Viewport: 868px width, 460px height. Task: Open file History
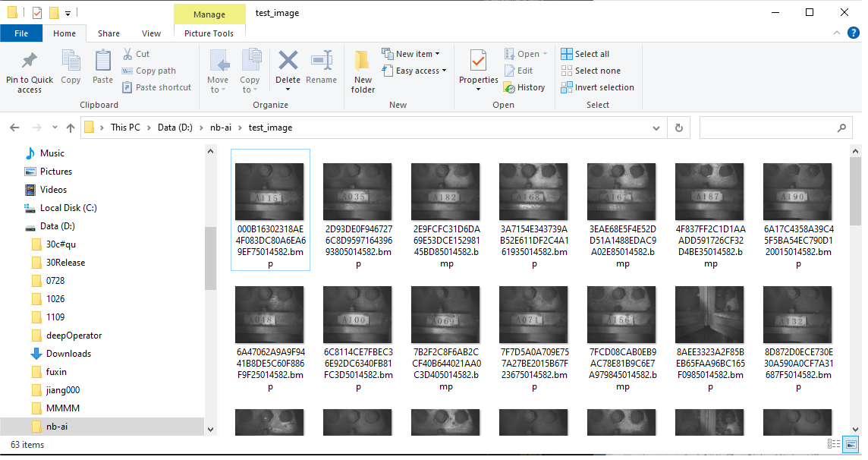(524, 87)
